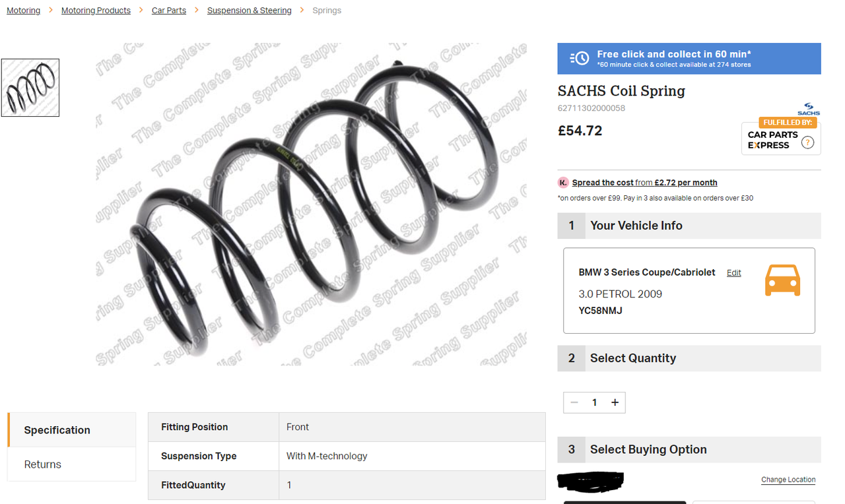Select the coil spring thumbnail image
The image size is (845, 504).
coord(30,88)
